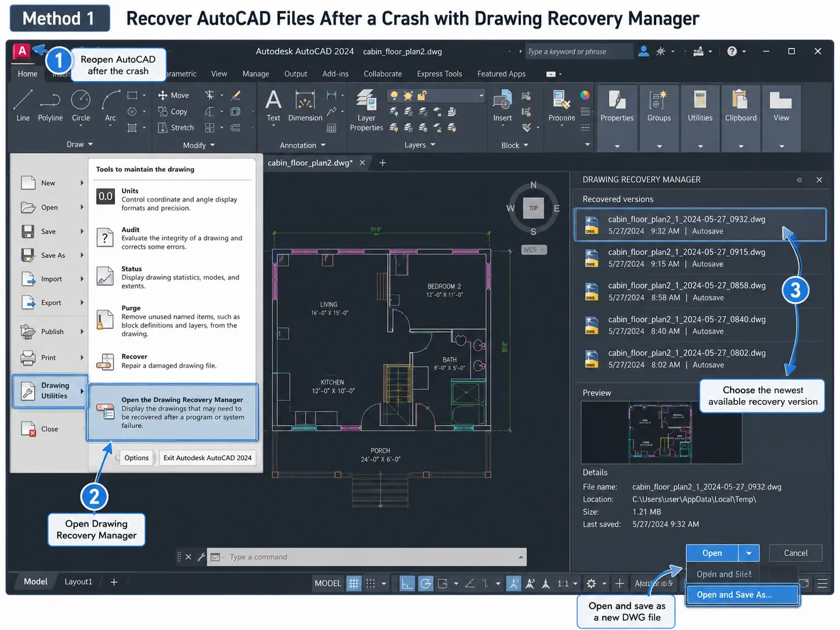Open the WCS coordinate system dropdown
840x630 pixels.
click(x=534, y=249)
